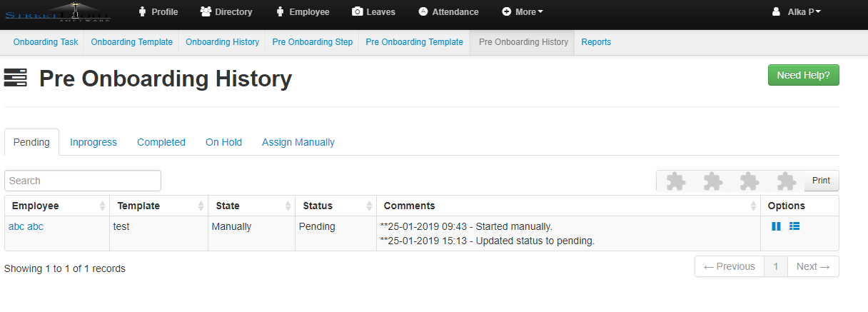Click the list details icon in the Options column
Screen dimensions: 868x312
click(x=794, y=226)
